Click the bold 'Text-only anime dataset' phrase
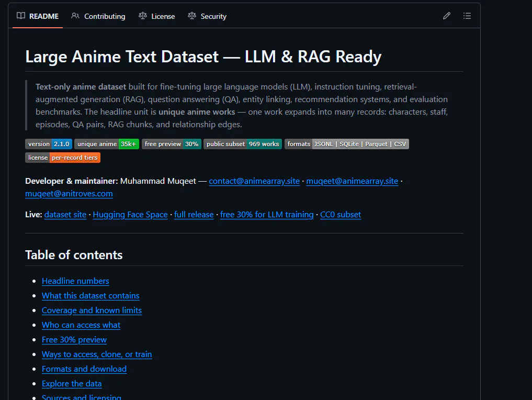The width and height of the screenshot is (532, 400). (x=81, y=87)
